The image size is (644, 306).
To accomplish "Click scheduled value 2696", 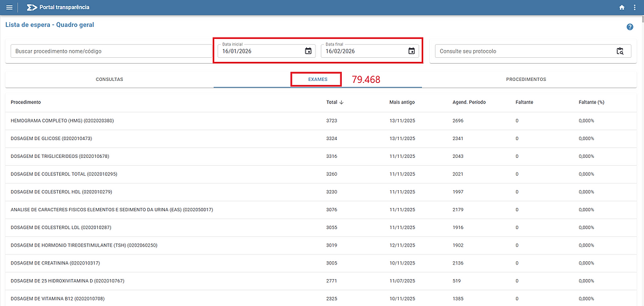I will pyautogui.click(x=458, y=121).
